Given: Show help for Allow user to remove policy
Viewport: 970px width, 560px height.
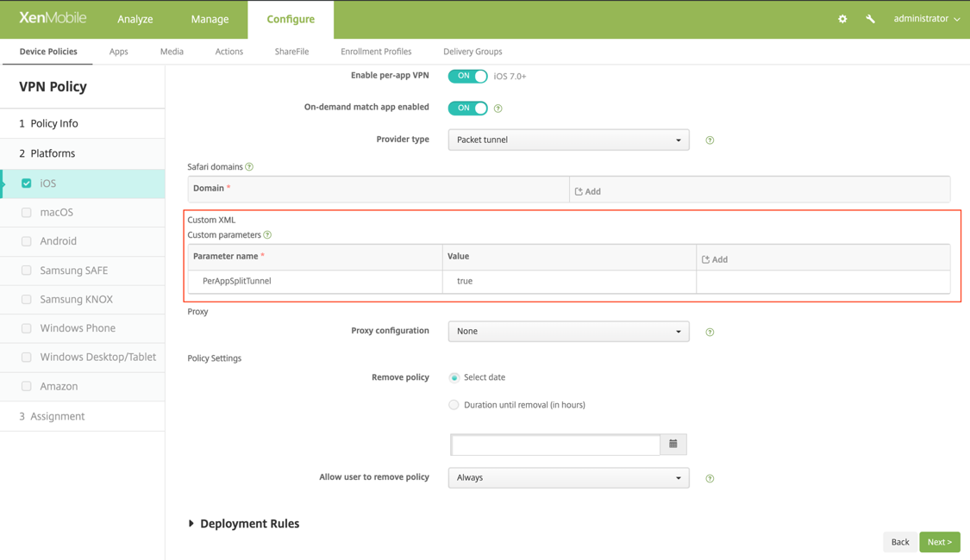Looking at the screenshot, I should [710, 478].
